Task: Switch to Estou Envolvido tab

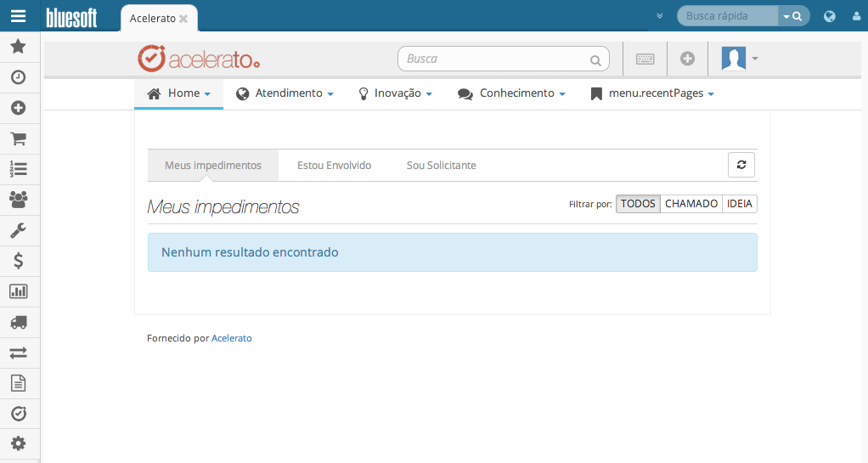Action: (x=335, y=165)
